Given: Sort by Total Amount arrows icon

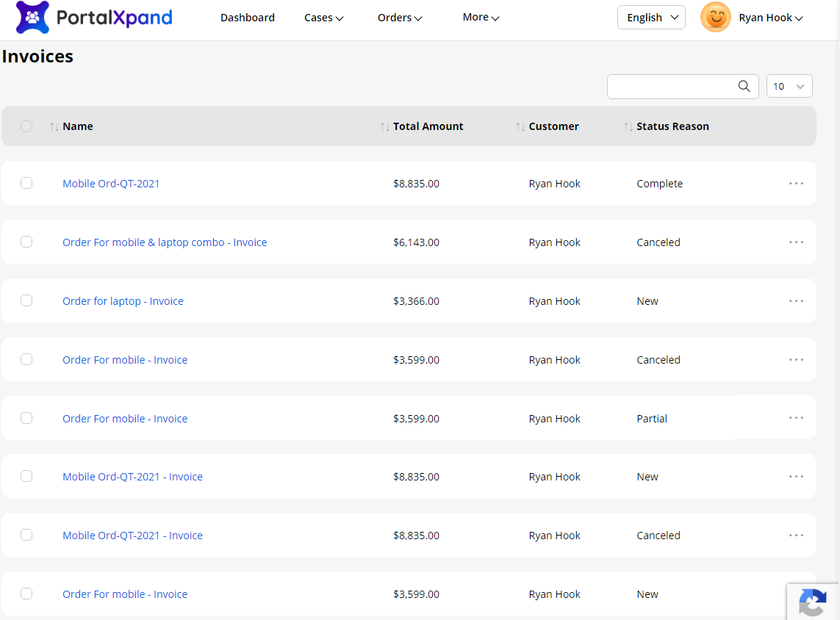Looking at the screenshot, I should pyautogui.click(x=384, y=127).
